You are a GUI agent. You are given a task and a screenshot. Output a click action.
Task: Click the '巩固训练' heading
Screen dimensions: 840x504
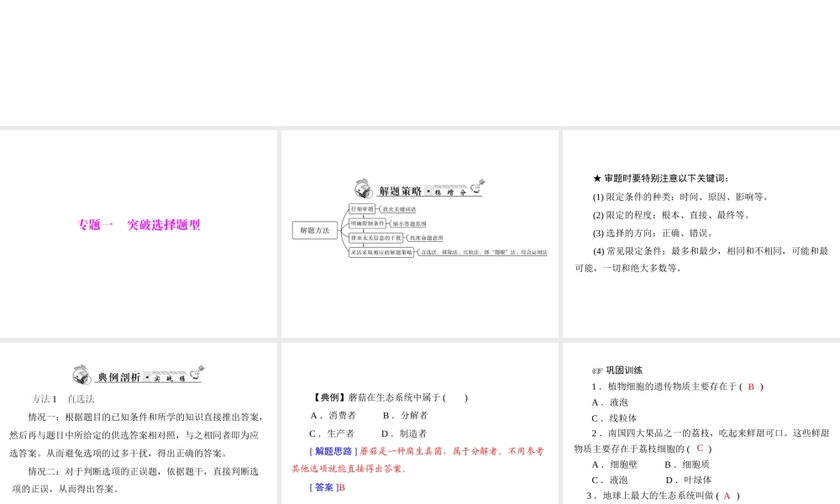pos(624,370)
